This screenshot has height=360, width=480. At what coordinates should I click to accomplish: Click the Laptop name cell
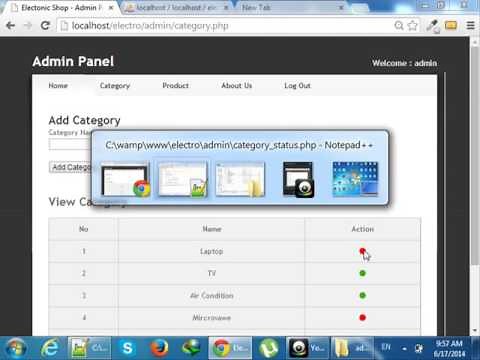[211, 251]
